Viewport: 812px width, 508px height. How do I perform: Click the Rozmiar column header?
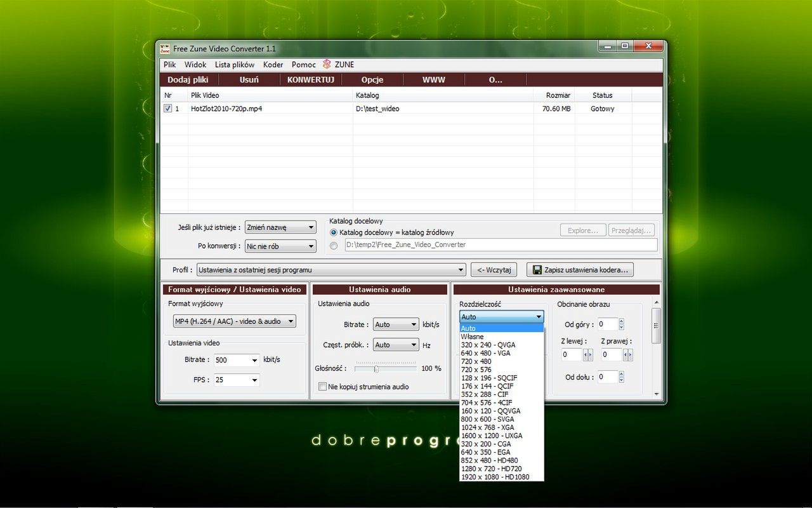click(x=554, y=95)
